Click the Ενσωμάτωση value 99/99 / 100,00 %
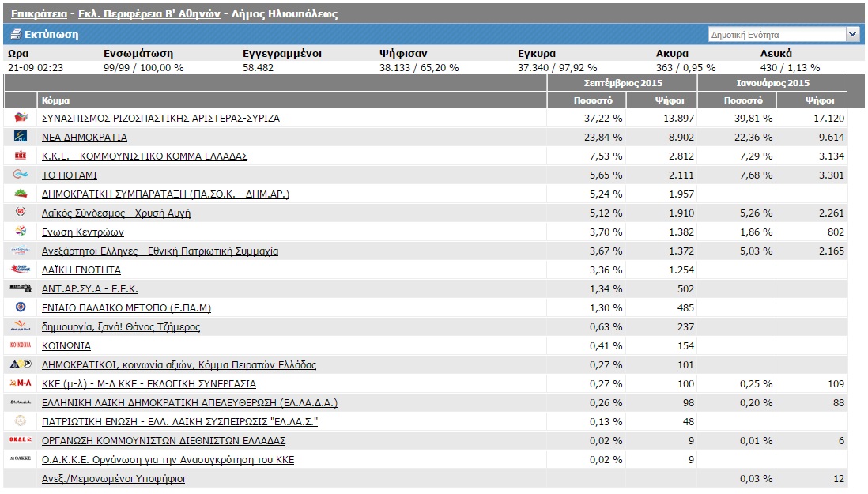The width and height of the screenshot is (868, 494). [x=143, y=67]
